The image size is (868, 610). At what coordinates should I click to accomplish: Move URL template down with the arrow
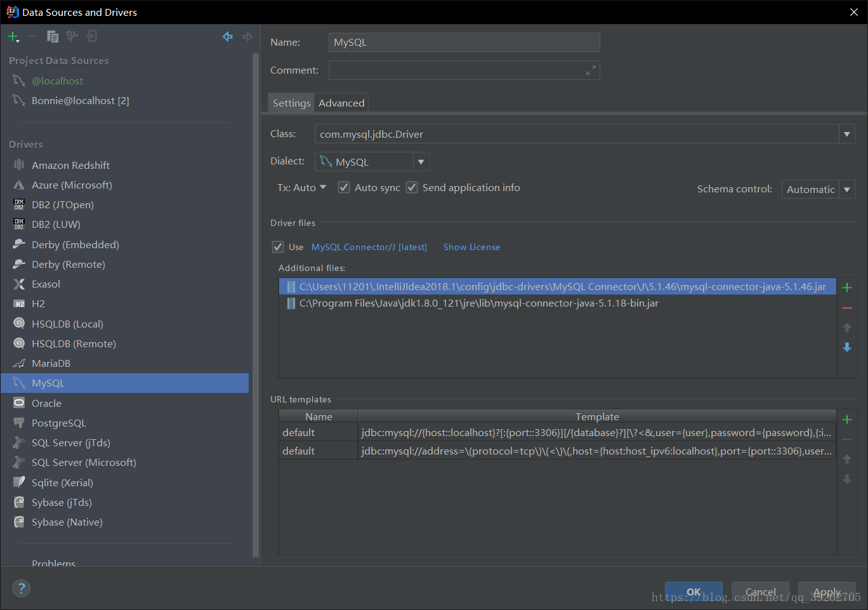click(x=847, y=479)
